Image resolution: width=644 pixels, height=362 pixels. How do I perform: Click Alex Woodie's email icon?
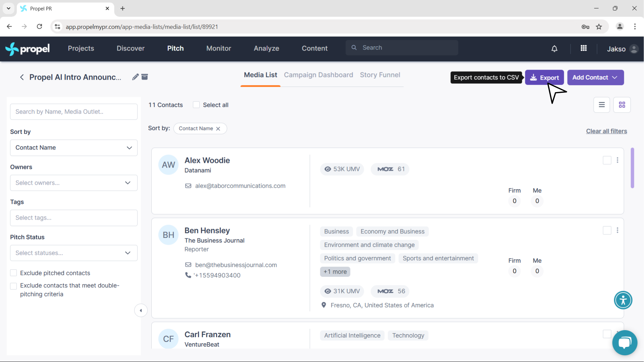pyautogui.click(x=188, y=186)
